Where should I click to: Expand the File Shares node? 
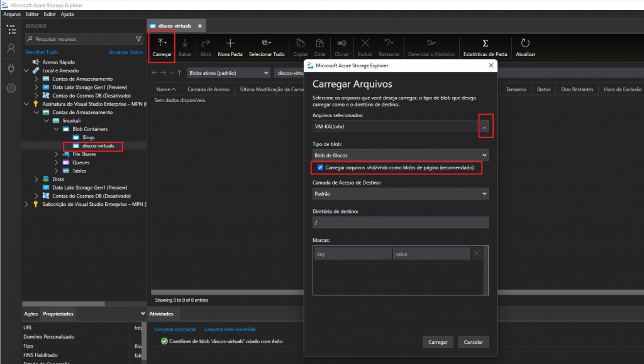point(56,154)
